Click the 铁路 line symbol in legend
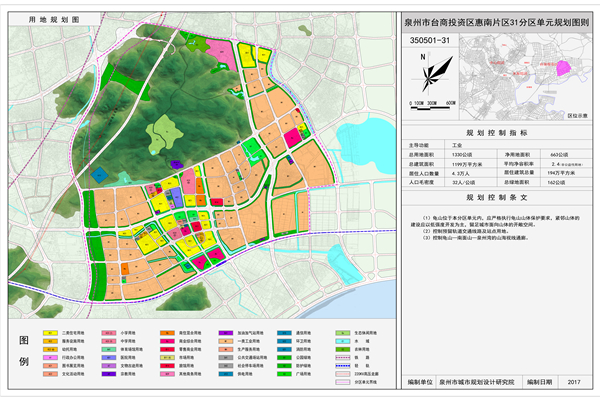Viewport: 600px width, 400px height. pos(343,355)
